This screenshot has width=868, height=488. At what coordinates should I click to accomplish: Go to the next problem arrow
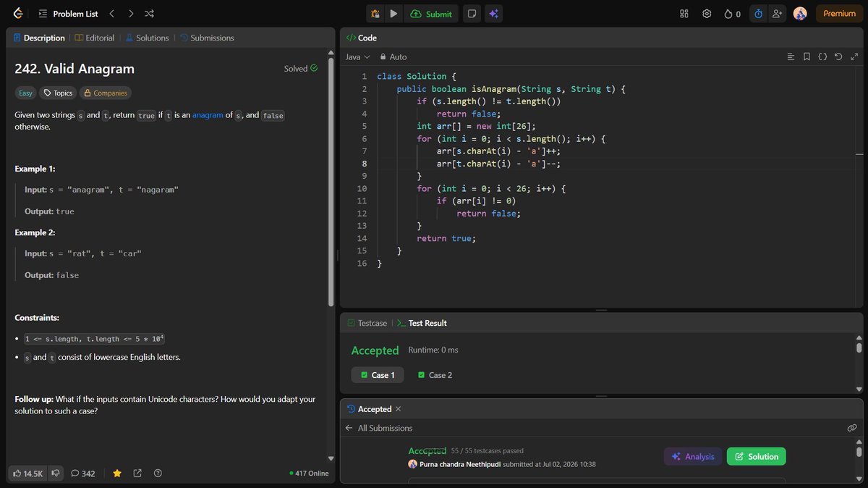click(x=130, y=14)
